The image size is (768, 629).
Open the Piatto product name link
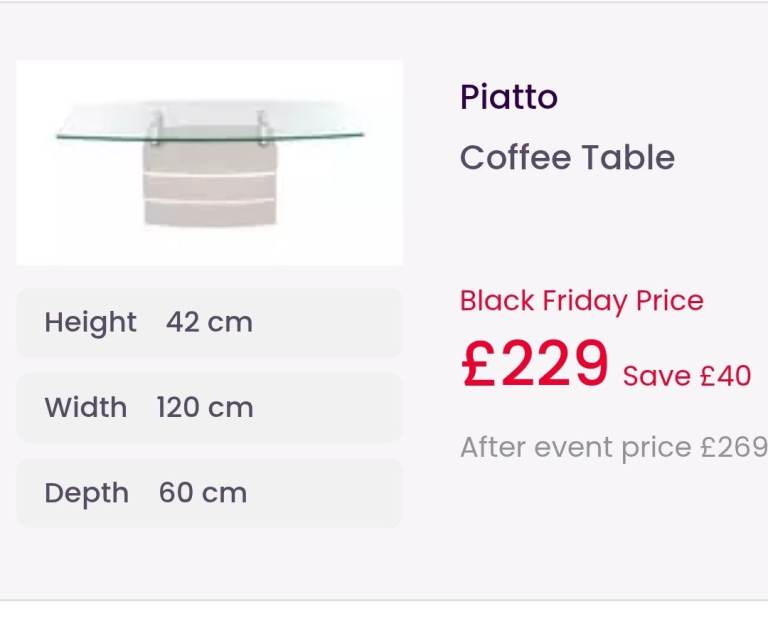point(509,98)
